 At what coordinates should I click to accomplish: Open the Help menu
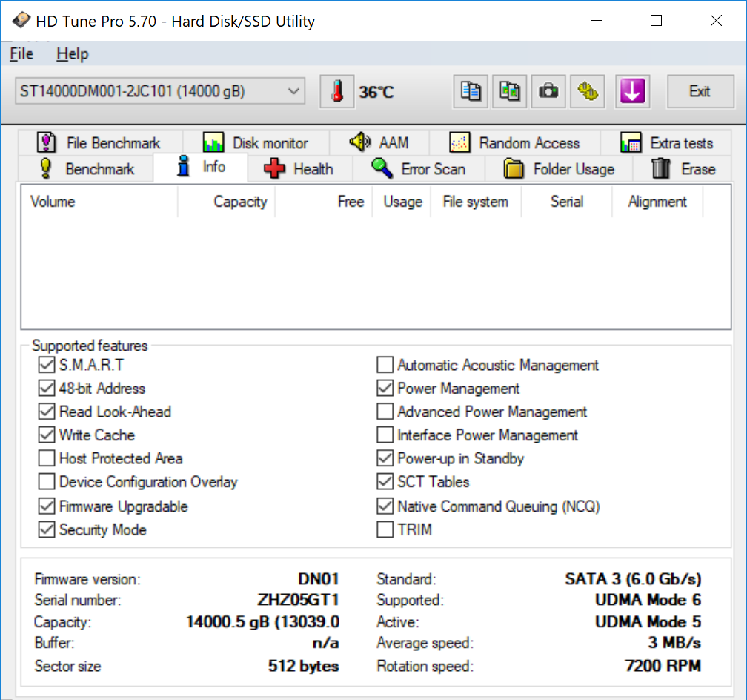click(x=72, y=54)
